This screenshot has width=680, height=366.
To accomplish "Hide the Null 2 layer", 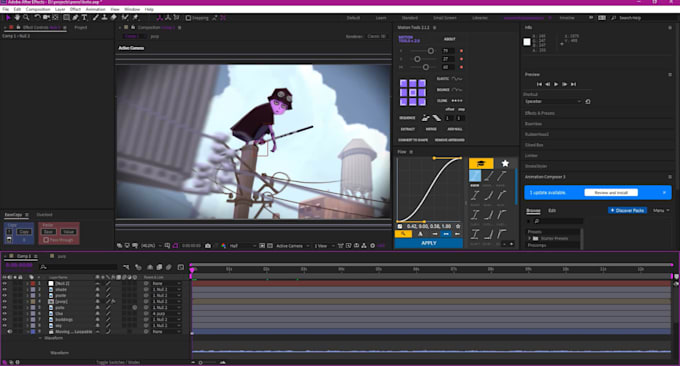I will click(5, 283).
